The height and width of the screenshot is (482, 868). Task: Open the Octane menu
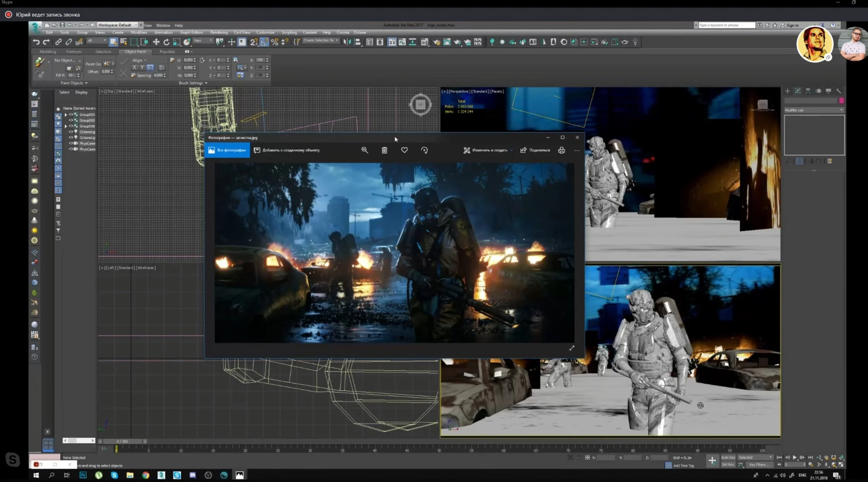click(360, 32)
